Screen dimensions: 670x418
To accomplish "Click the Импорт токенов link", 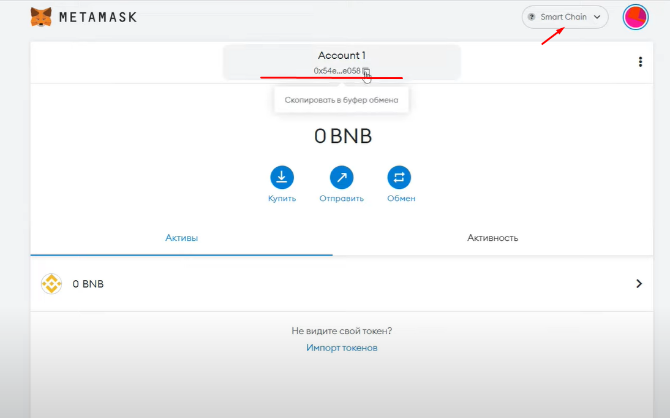I will (342, 348).
